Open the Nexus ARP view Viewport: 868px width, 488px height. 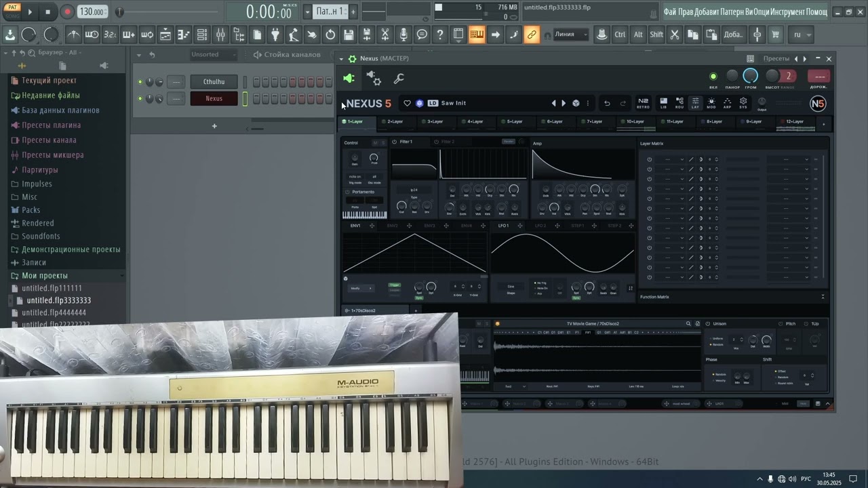(x=727, y=103)
